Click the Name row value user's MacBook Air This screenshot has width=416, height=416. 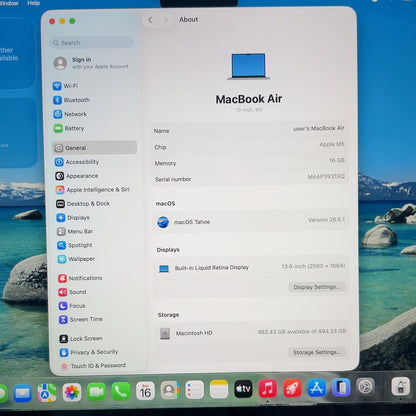pos(319,128)
